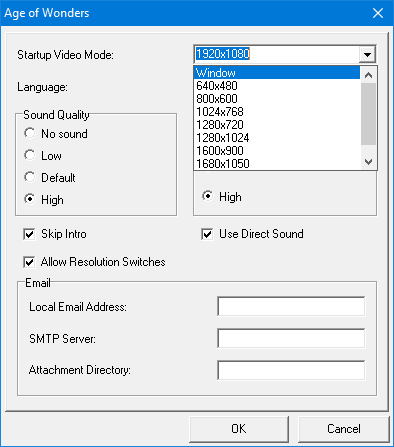Screen dimensions: 394x447
Task: Select 1680x1050 resolution option
Action: (x=277, y=164)
